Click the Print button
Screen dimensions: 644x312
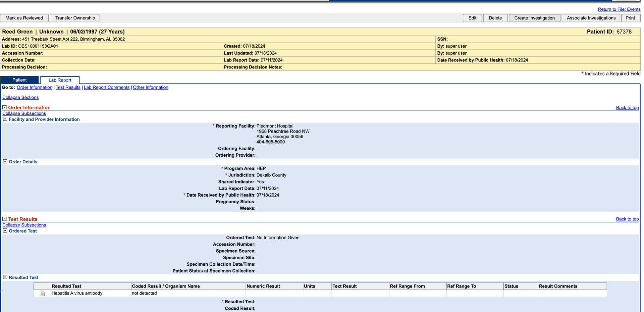click(630, 18)
